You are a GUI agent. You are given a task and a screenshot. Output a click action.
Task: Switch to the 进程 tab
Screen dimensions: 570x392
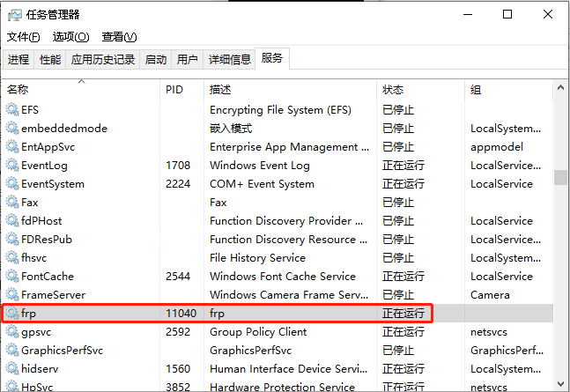[19, 60]
